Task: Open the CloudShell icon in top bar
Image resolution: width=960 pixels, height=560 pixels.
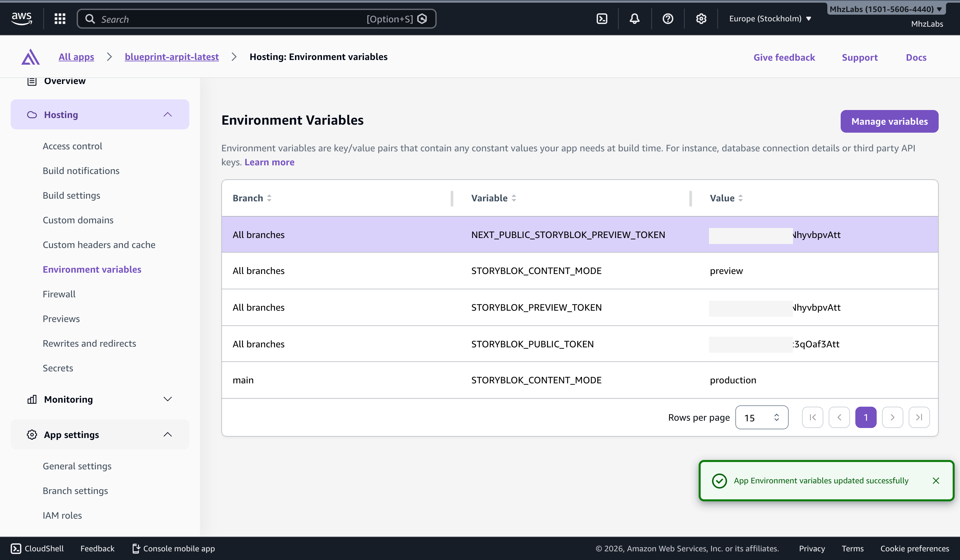Action: [602, 19]
